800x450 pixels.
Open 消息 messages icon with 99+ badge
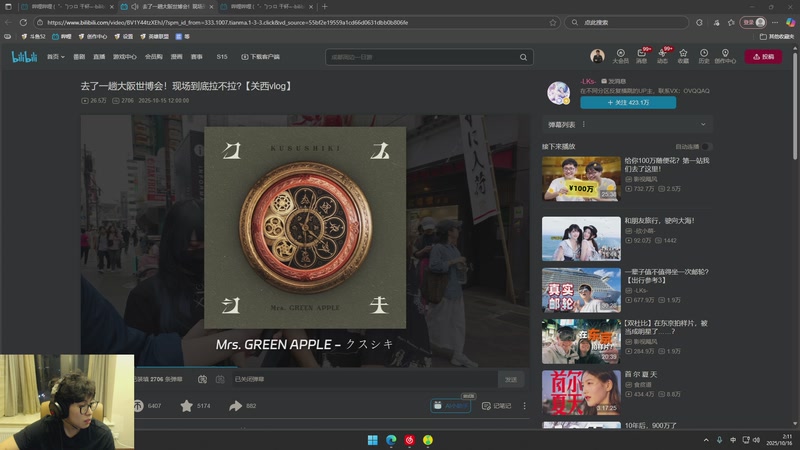(x=641, y=56)
